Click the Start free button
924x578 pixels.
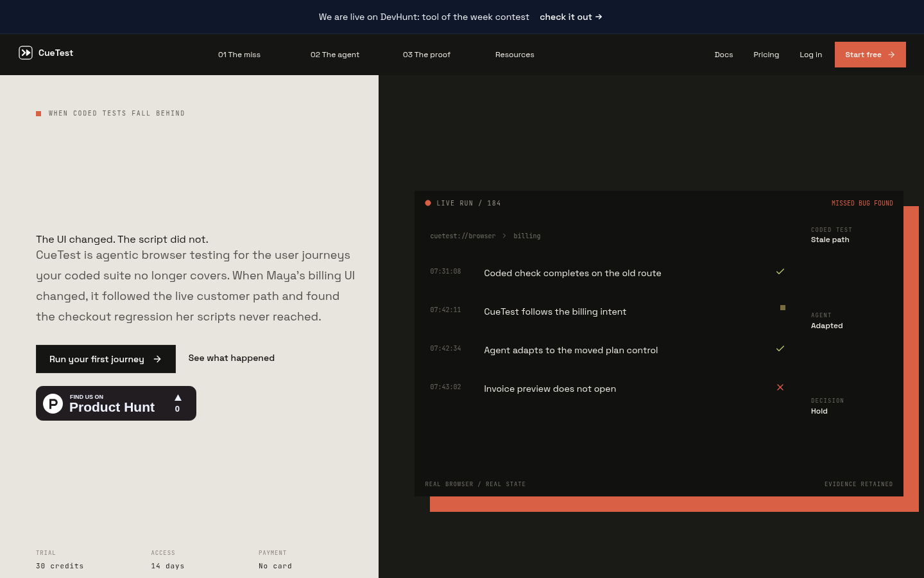tap(870, 55)
